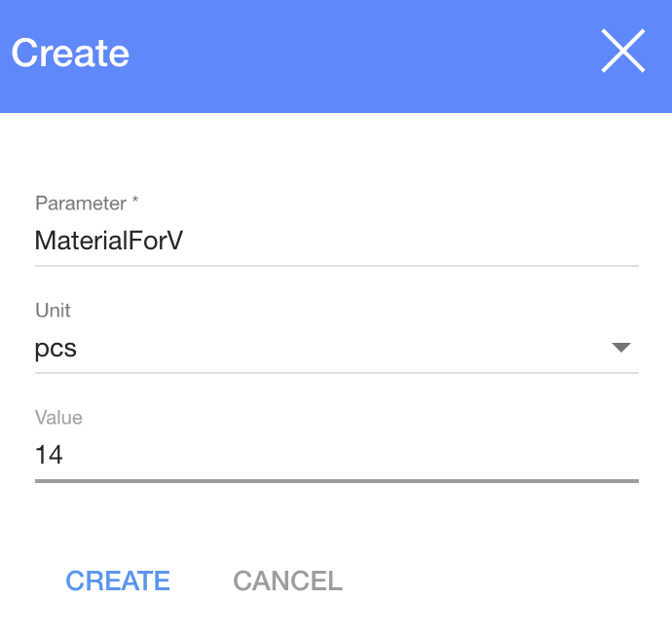Click the Parameter field label
Viewport: 672px width, 637px height.
tap(81, 204)
